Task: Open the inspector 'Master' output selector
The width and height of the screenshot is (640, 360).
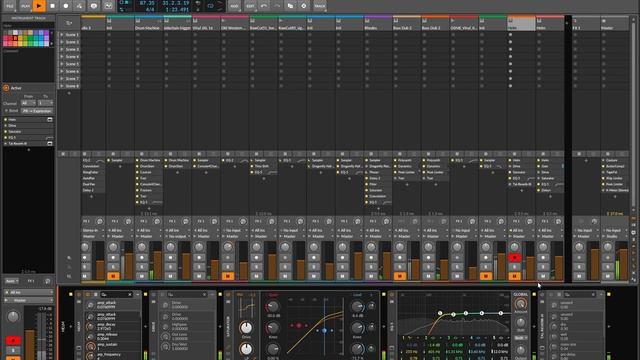Action: [28, 300]
